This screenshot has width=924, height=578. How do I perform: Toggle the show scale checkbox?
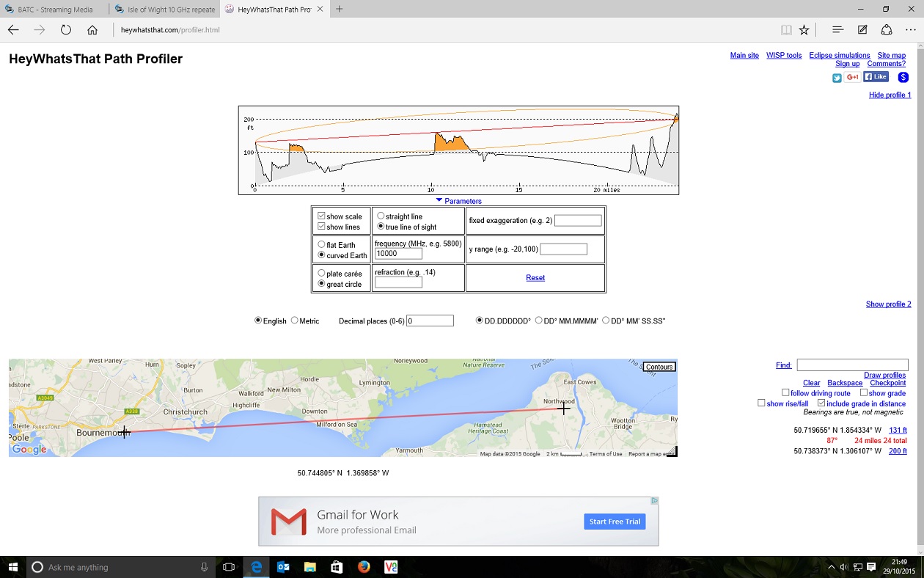[321, 216]
